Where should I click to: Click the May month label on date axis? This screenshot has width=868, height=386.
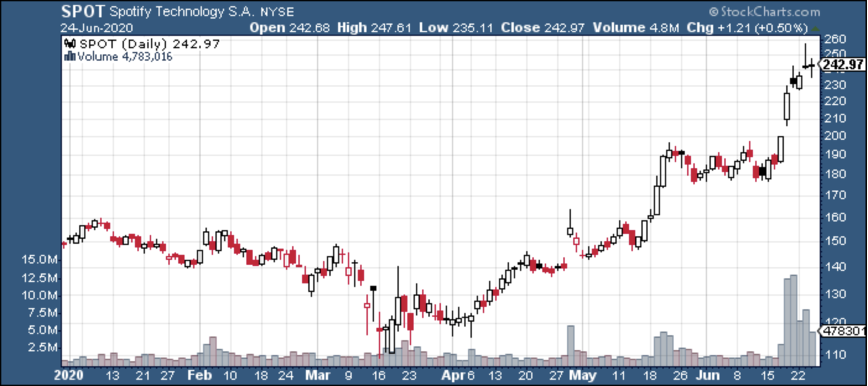581,375
